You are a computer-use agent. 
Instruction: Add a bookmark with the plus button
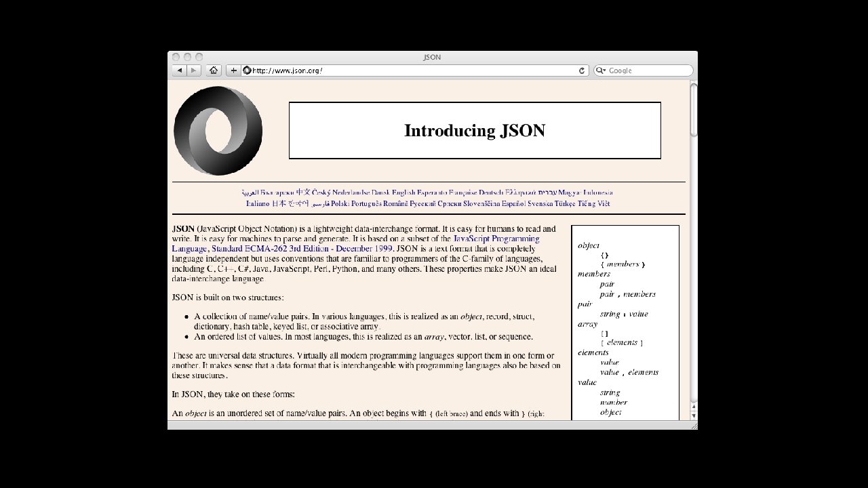coord(233,70)
